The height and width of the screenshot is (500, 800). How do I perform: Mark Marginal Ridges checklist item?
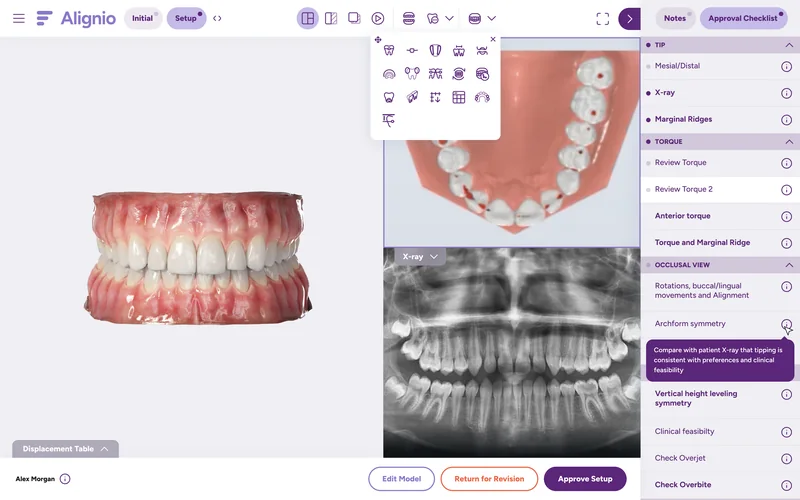(648, 120)
